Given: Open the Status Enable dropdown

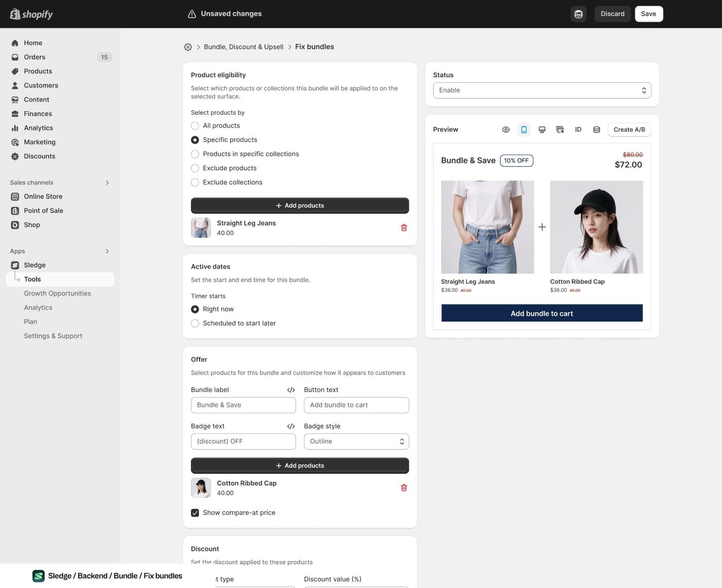Looking at the screenshot, I should 542,90.
